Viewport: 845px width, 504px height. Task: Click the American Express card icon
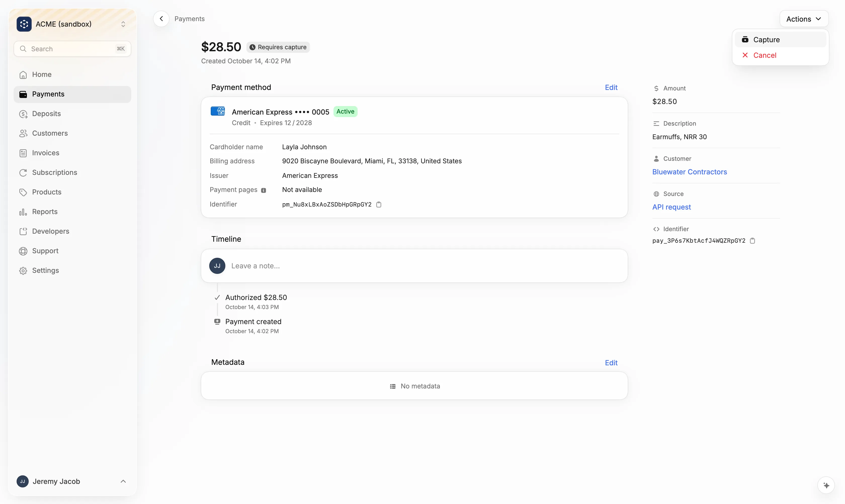pos(218,111)
